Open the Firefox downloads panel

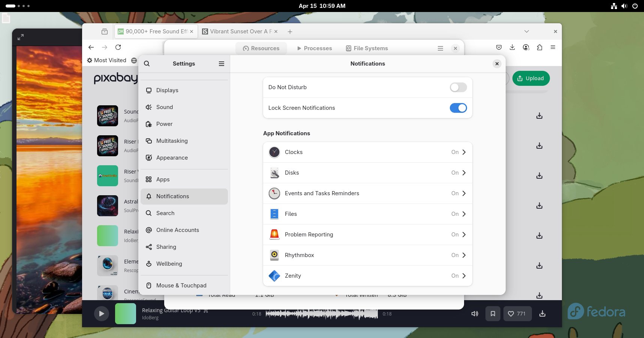512,47
